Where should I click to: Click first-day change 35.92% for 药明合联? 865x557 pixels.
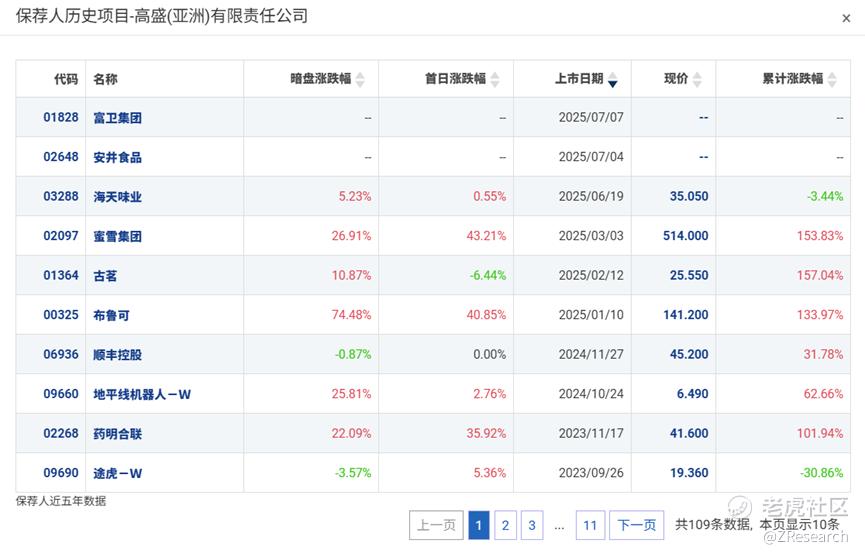point(486,433)
